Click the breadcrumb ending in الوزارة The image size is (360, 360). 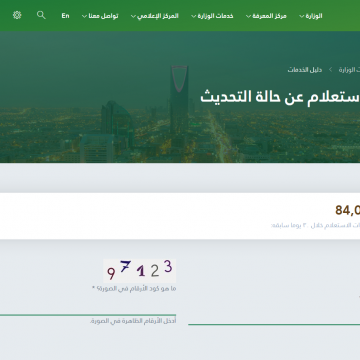[349, 70]
